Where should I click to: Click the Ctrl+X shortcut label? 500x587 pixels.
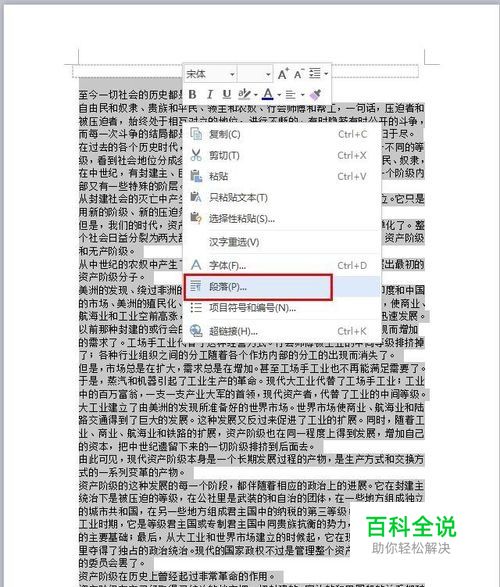tap(352, 155)
